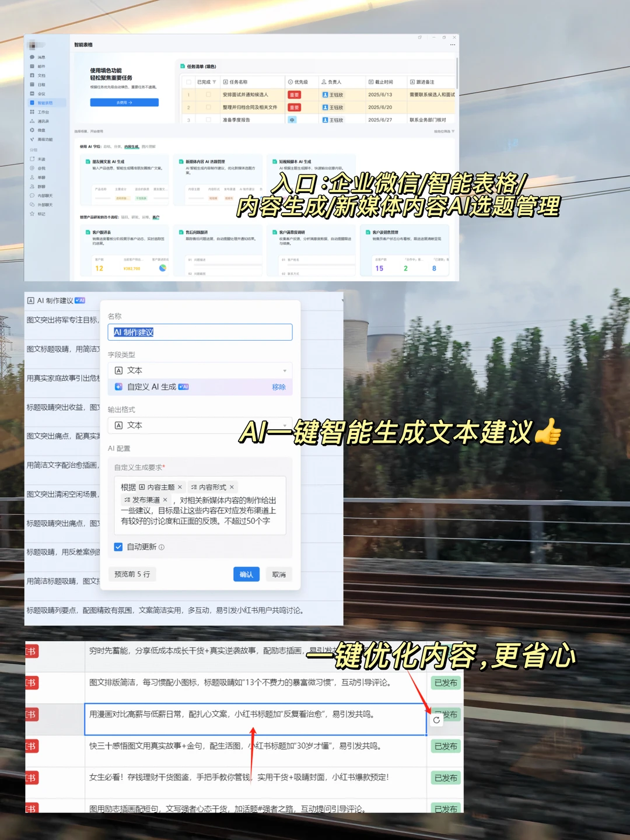
Task: Click the 名称 input field
Action: point(199,332)
